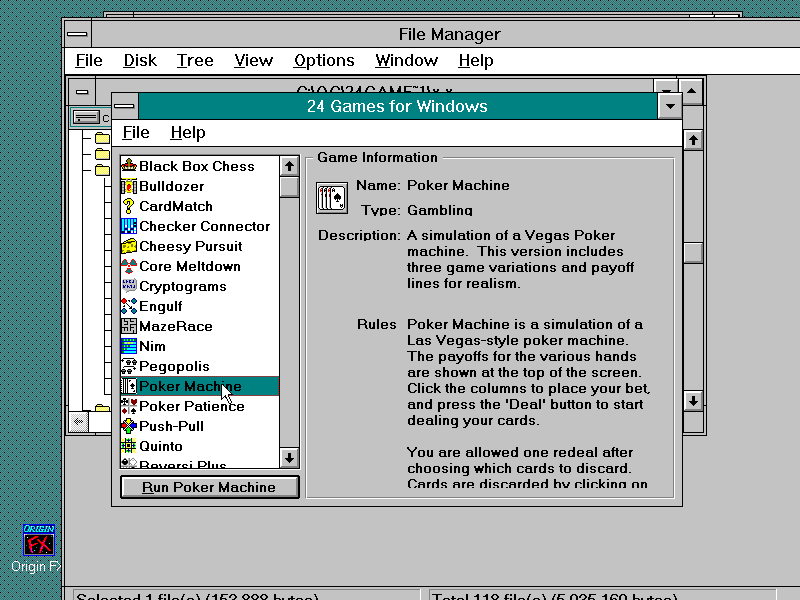The height and width of the screenshot is (600, 800).
Task: Click the Engulf game icon
Action: 129,306
